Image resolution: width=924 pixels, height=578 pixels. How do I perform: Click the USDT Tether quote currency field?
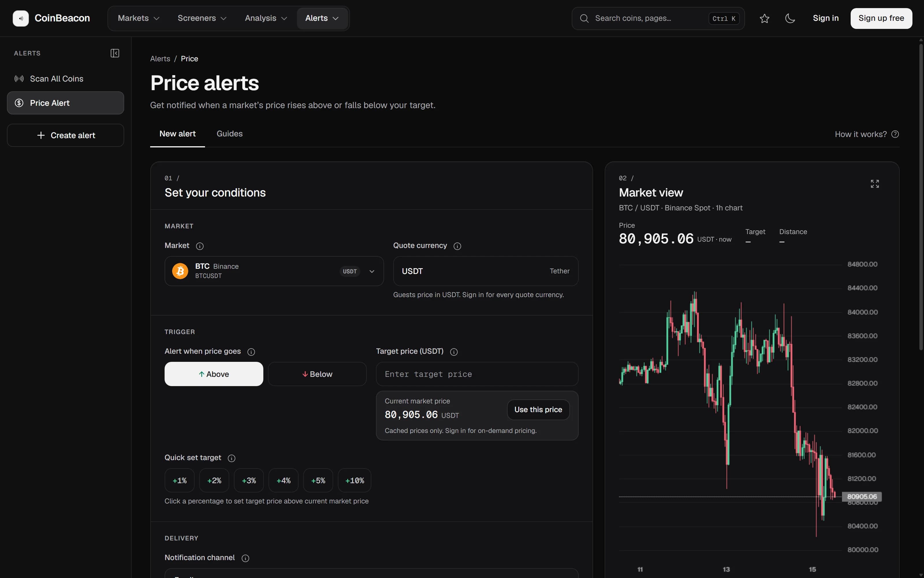click(x=486, y=271)
